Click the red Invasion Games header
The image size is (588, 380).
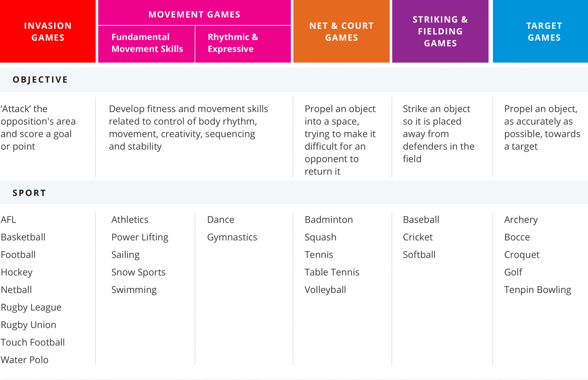tap(48, 32)
